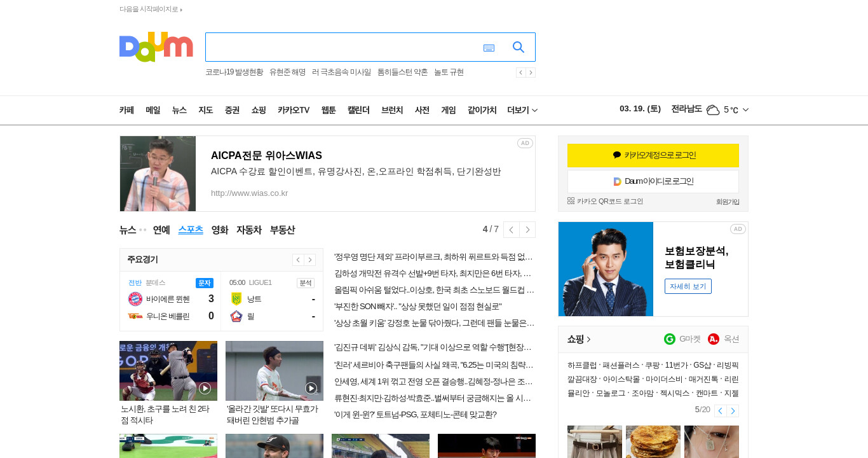This screenshot has height=458, width=868.
Task: Switch to the 자동차 tab
Action: [x=249, y=230]
